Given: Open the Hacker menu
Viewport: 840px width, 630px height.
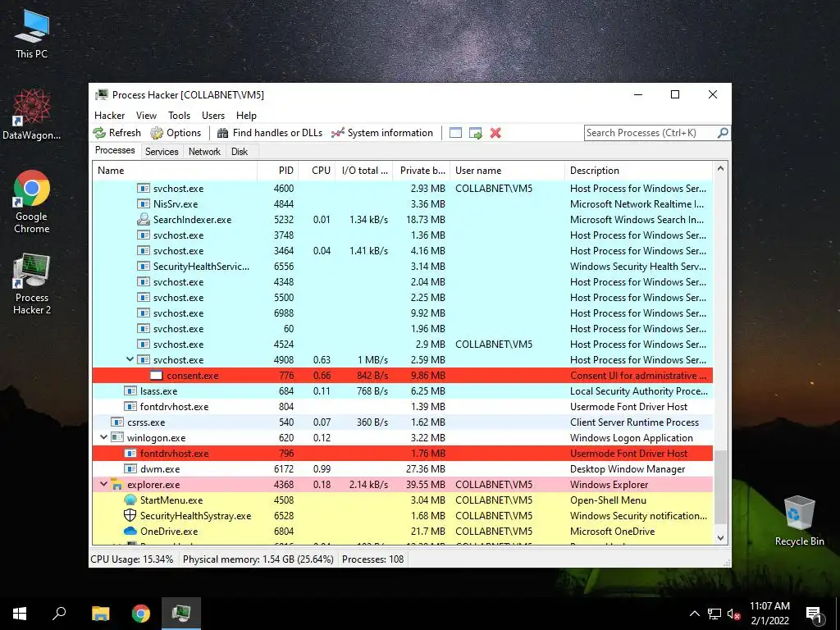Looking at the screenshot, I should point(109,116).
